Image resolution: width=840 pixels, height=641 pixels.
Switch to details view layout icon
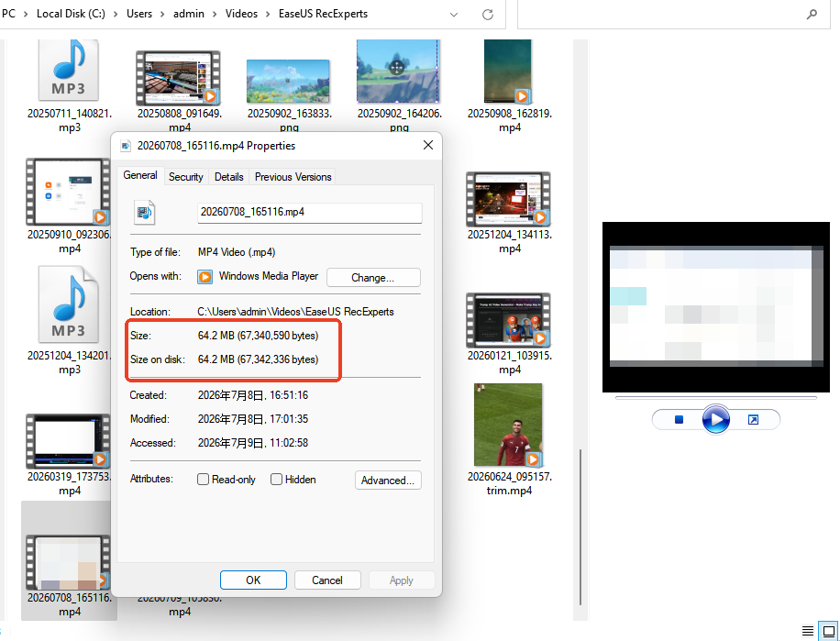click(807, 631)
